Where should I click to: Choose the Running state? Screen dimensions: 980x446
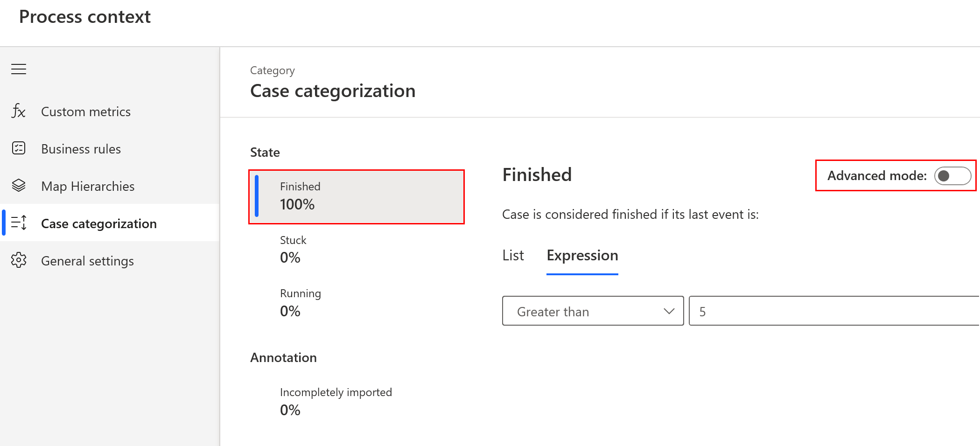(x=300, y=303)
